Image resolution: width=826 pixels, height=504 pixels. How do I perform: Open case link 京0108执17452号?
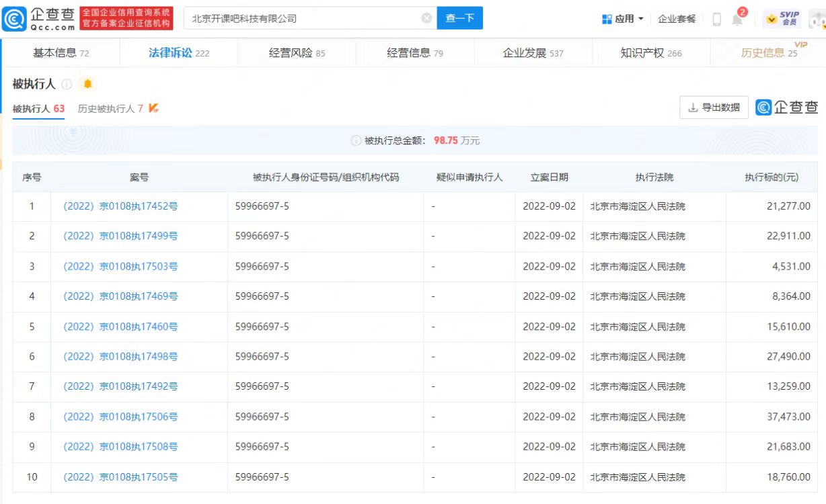pos(120,206)
